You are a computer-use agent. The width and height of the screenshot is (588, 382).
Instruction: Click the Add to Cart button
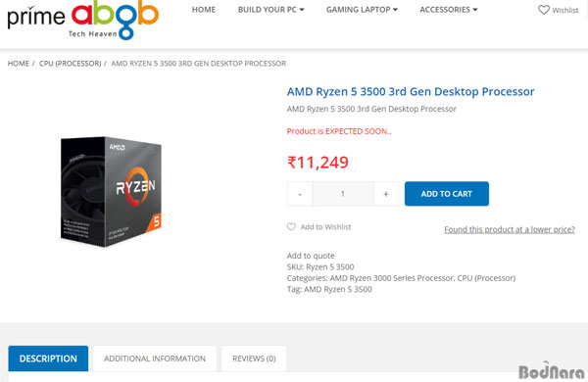[x=447, y=194]
